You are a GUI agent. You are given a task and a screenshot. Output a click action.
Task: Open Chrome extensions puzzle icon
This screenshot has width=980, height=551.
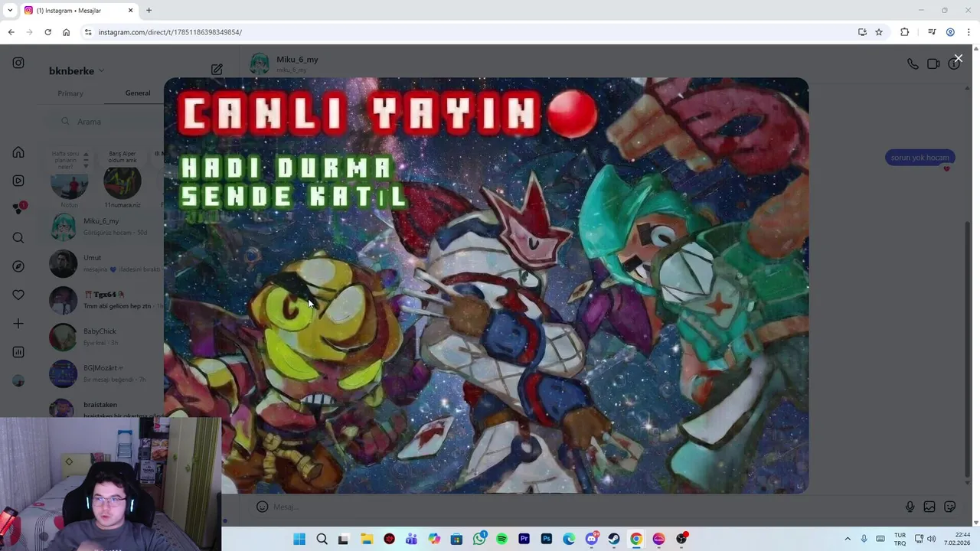point(905,32)
